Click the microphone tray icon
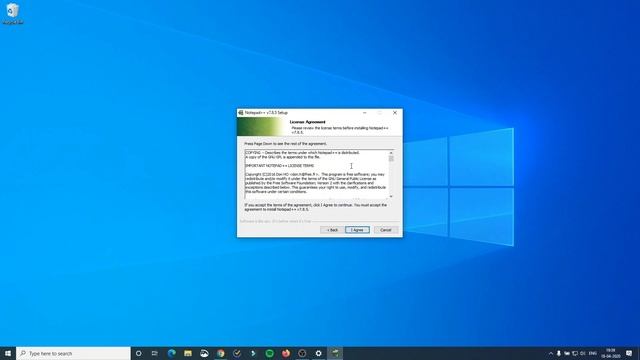The image size is (640, 360). point(559,353)
